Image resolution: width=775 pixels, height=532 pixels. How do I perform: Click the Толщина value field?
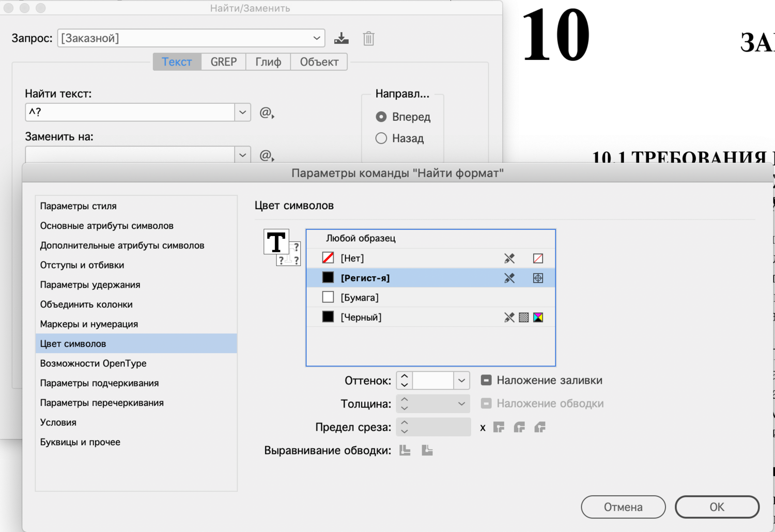[433, 404]
